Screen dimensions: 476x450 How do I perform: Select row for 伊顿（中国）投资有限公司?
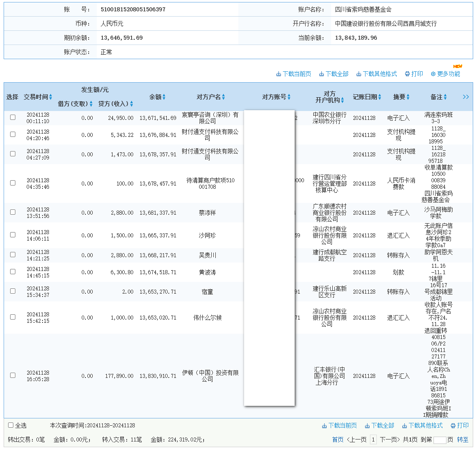coord(13,375)
